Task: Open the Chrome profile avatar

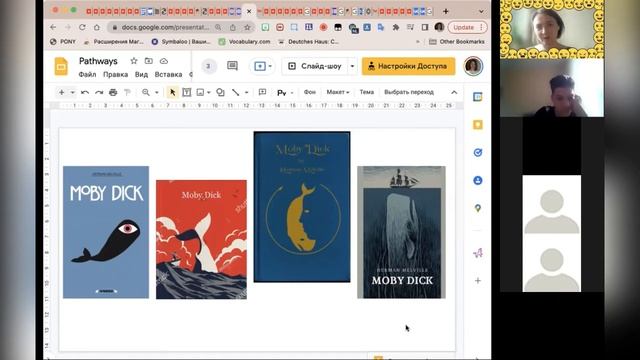Action: (x=439, y=27)
